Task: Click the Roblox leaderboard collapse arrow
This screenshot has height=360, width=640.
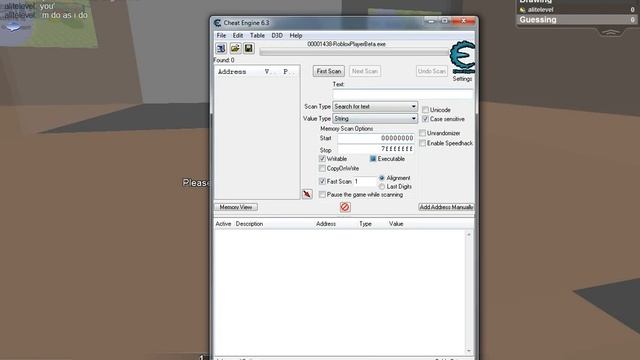Action: point(611,32)
